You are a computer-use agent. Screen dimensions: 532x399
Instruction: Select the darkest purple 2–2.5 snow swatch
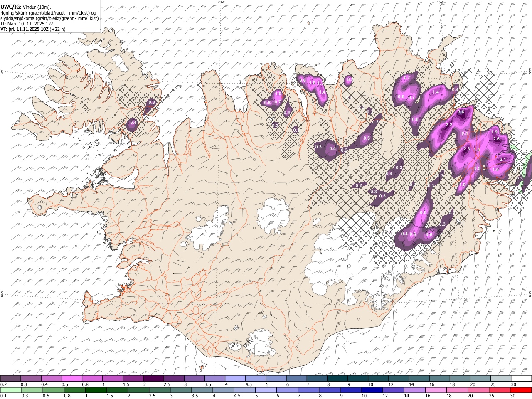coord(153,379)
